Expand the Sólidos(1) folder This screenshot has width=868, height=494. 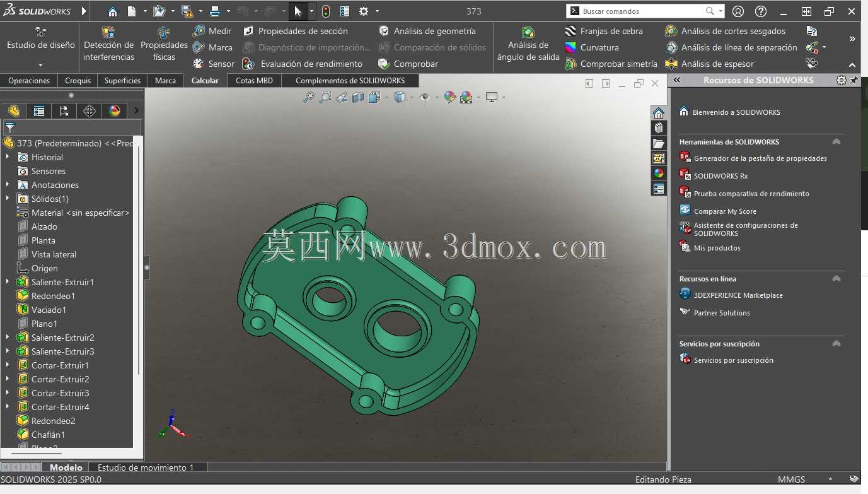click(x=8, y=199)
